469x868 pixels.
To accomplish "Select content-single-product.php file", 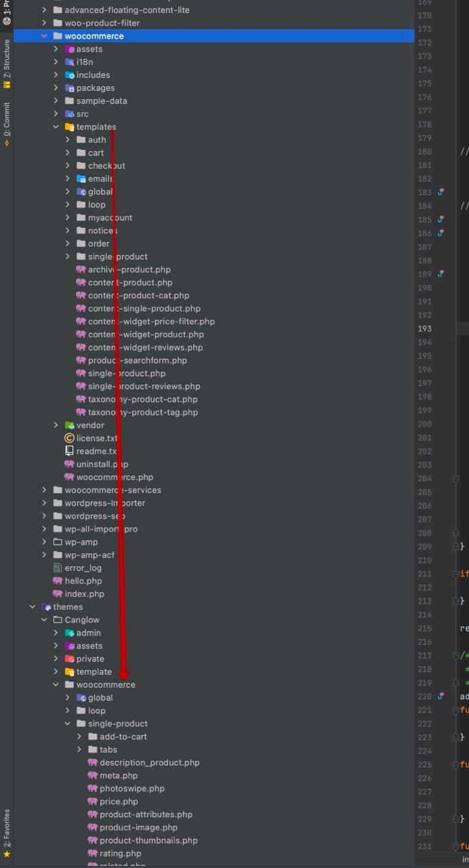I will pyautogui.click(x=144, y=309).
